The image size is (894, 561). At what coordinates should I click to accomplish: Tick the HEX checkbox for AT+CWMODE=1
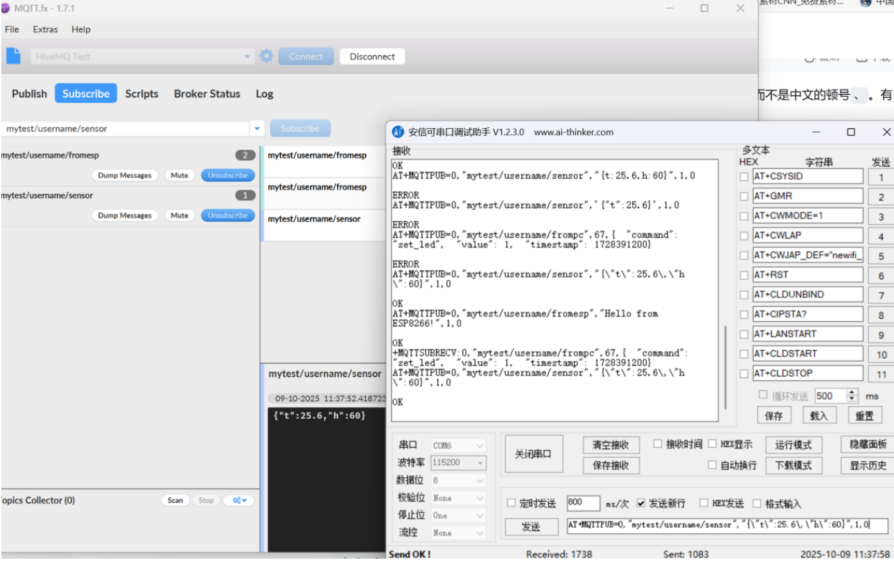coord(744,216)
